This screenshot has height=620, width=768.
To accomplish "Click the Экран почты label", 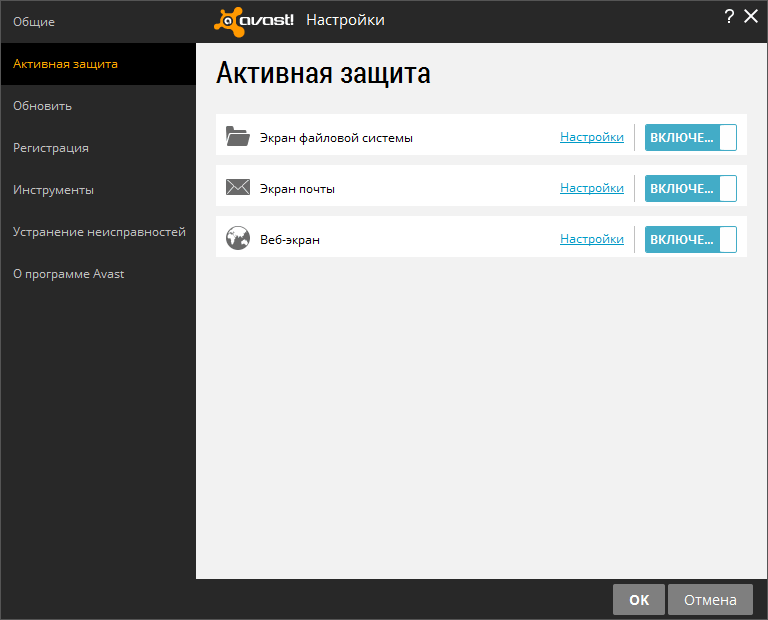I will coord(297,189).
